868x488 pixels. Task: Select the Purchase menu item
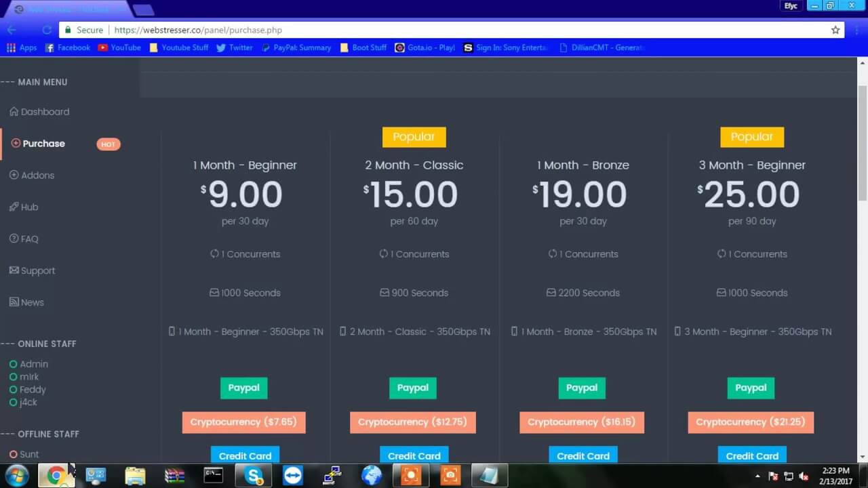coord(43,144)
